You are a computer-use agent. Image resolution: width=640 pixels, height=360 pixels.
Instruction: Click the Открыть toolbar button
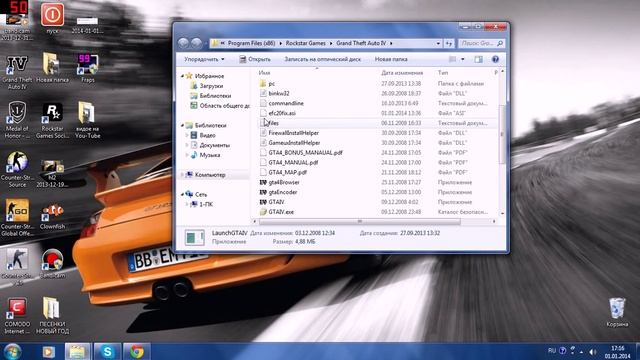pos(255,59)
